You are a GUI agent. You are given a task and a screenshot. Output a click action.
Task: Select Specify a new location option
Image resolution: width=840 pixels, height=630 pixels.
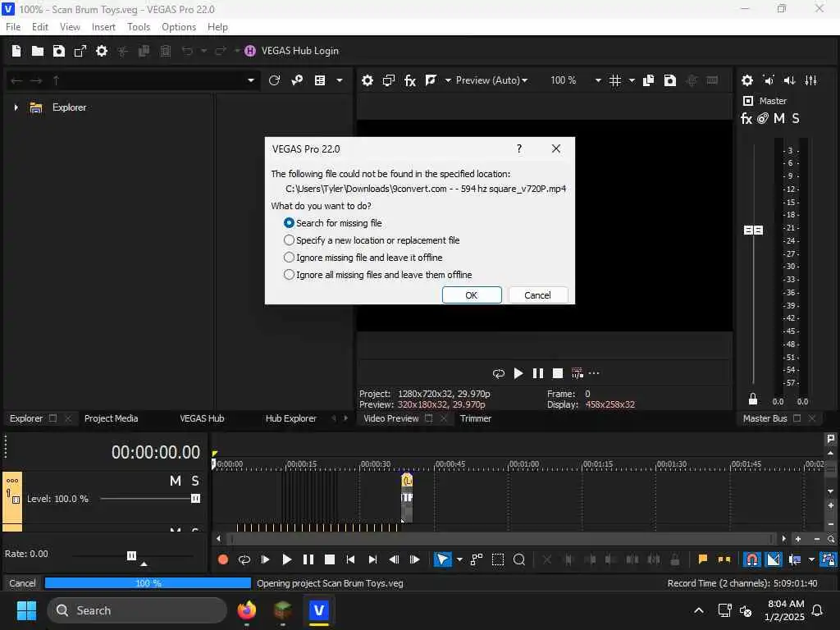pos(372,240)
